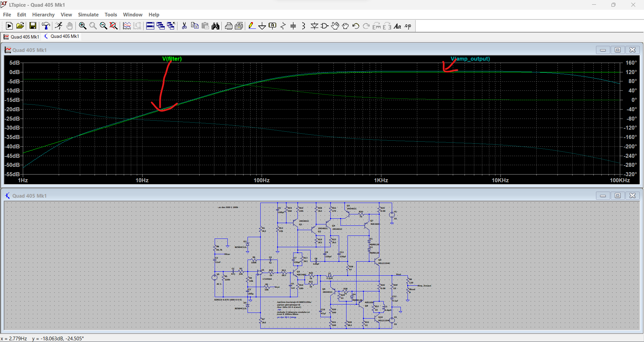This screenshot has height=342, width=644.
Task: Click the 1KHz label on the frequency axis
Action: click(x=381, y=180)
